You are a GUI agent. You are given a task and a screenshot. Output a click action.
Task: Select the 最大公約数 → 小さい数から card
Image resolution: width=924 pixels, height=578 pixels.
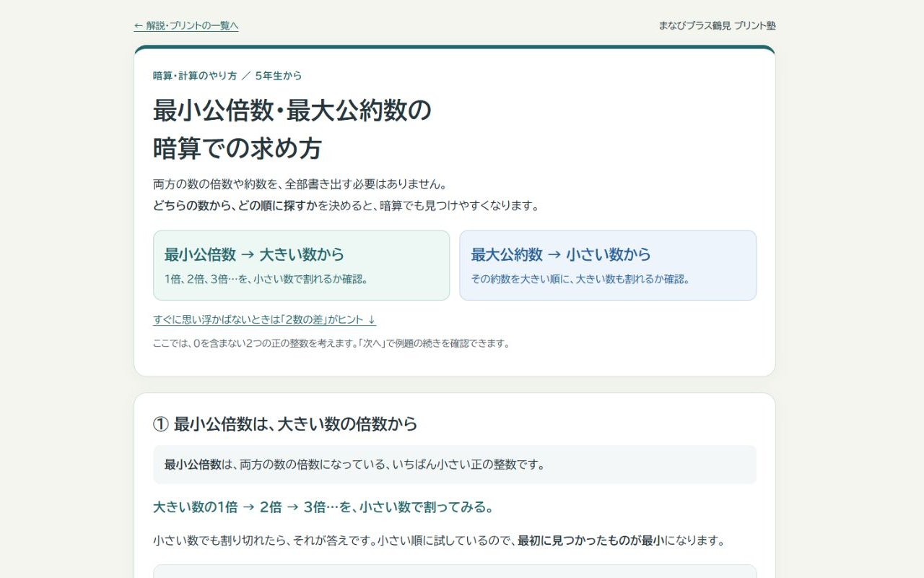[x=608, y=265]
